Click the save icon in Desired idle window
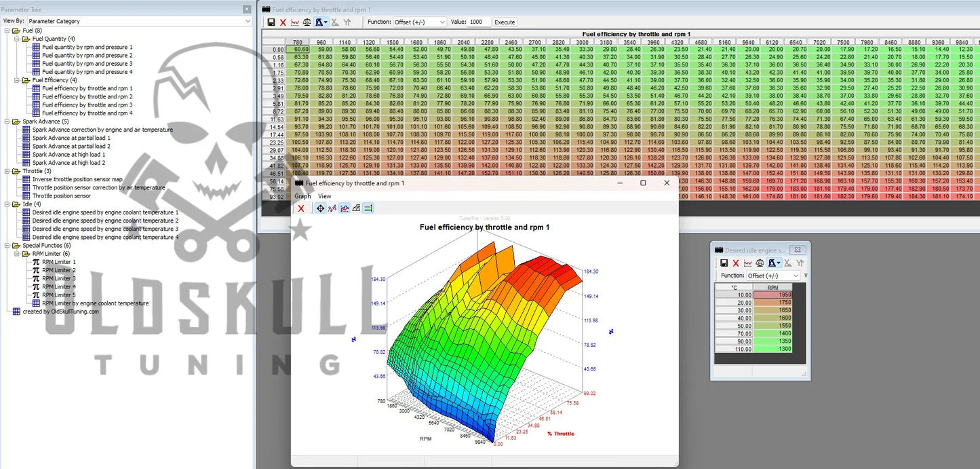 tap(724, 263)
